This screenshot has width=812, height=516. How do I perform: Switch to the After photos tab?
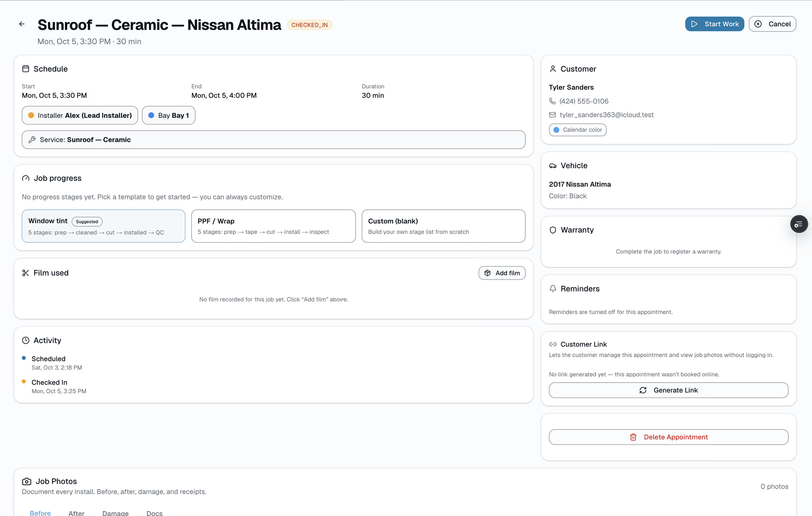tap(76, 513)
